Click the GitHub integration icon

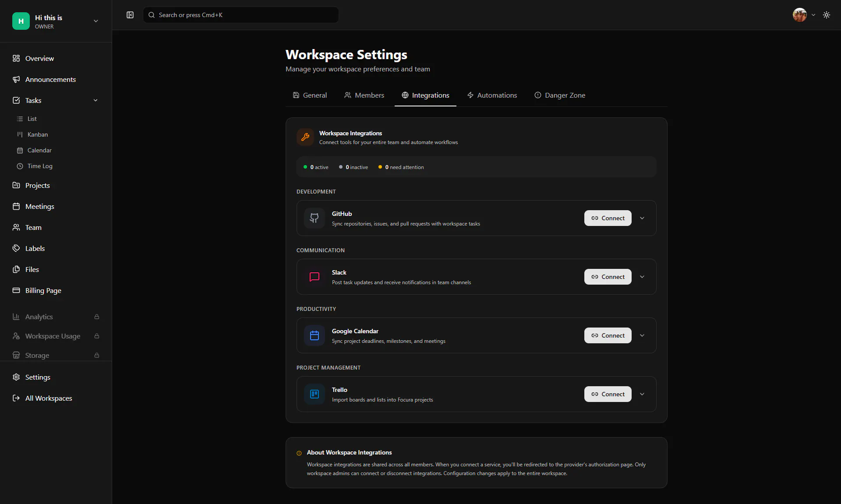click(314, 218)
